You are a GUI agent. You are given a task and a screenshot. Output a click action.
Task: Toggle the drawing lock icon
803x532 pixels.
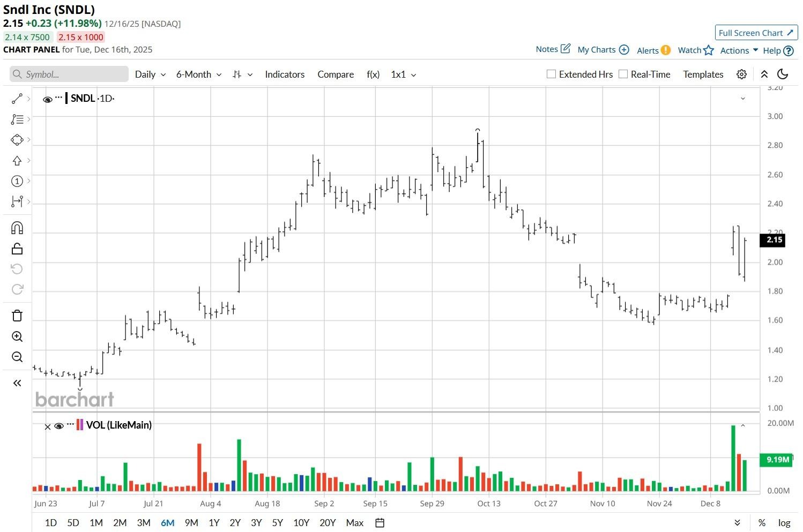[x=17, y=249]
